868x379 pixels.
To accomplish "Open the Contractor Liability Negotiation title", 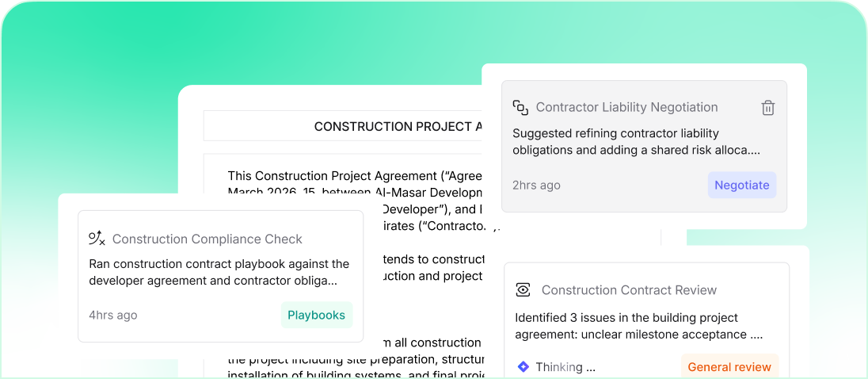I will coord(626,107).
